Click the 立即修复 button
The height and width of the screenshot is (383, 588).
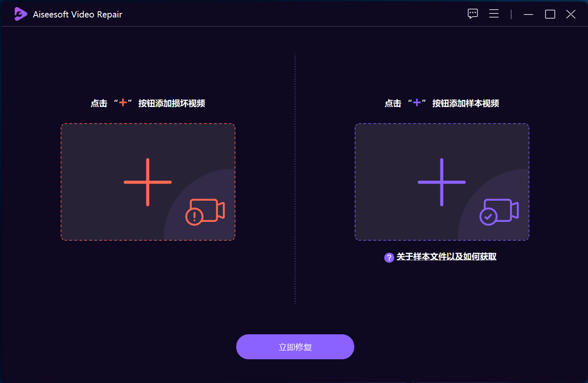pos(295,347)
